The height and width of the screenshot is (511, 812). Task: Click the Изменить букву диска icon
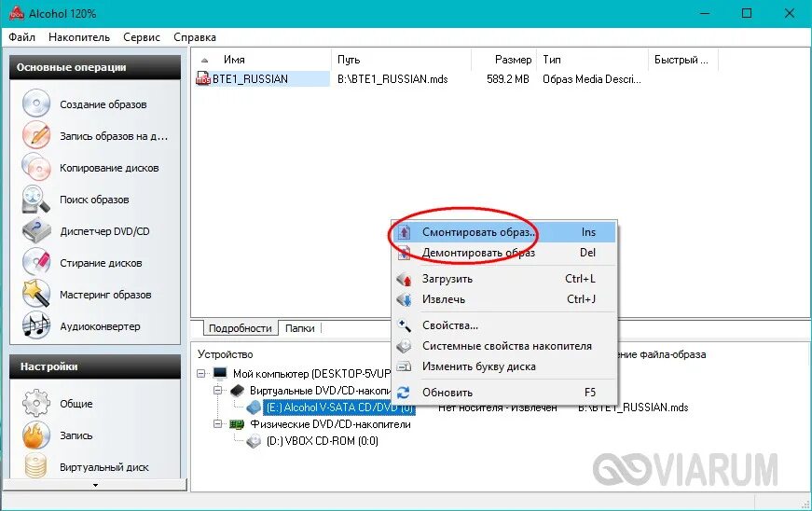(404, 366)
